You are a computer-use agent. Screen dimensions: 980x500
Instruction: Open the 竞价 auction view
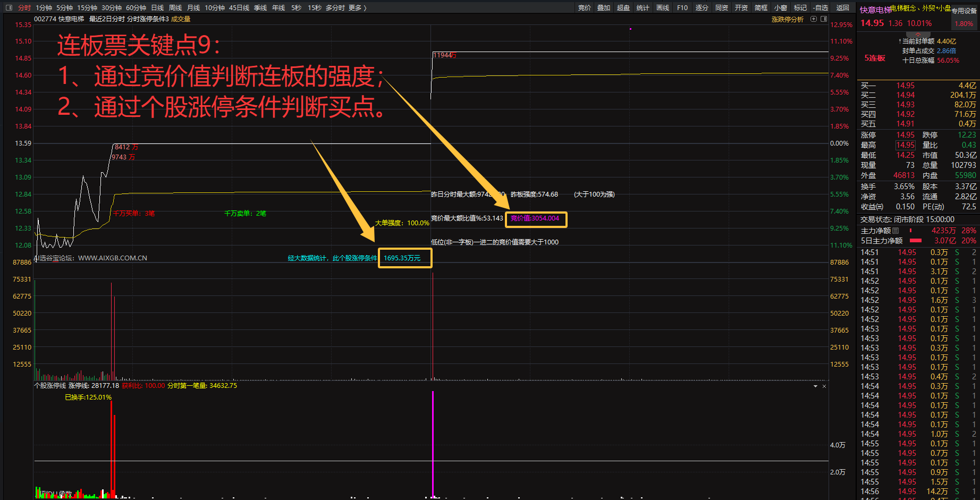click(x=584, y=8)
